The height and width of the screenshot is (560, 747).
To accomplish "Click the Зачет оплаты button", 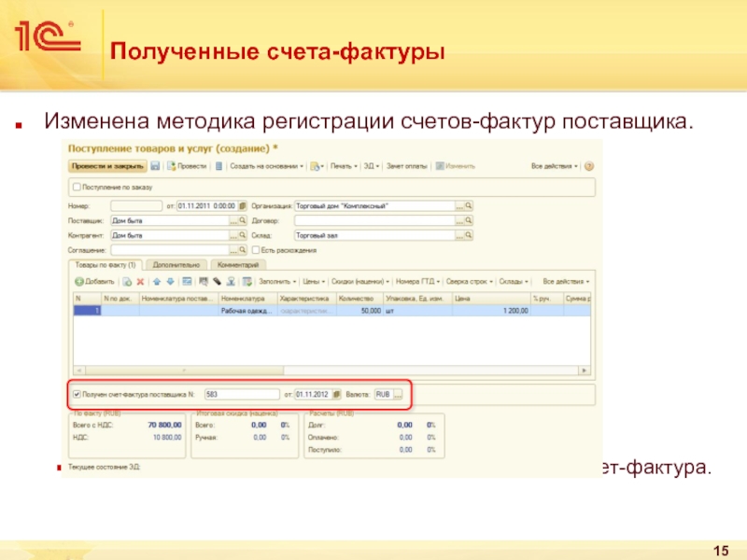I will tap(408, 166).
